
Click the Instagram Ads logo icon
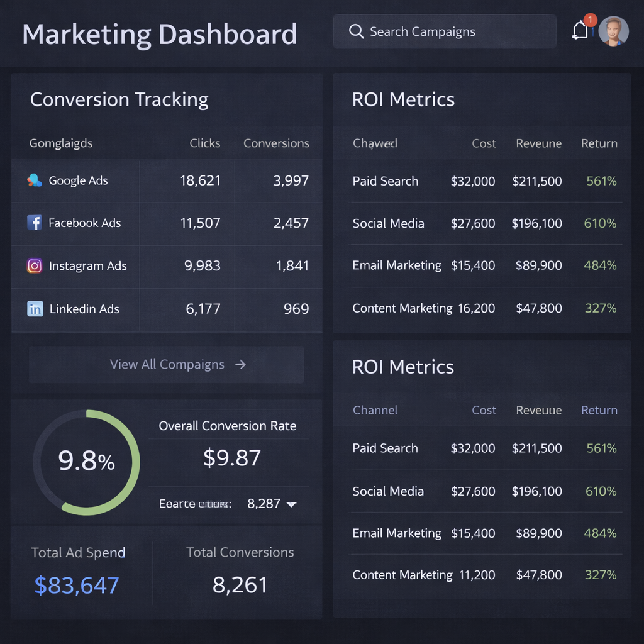(35, 265)
